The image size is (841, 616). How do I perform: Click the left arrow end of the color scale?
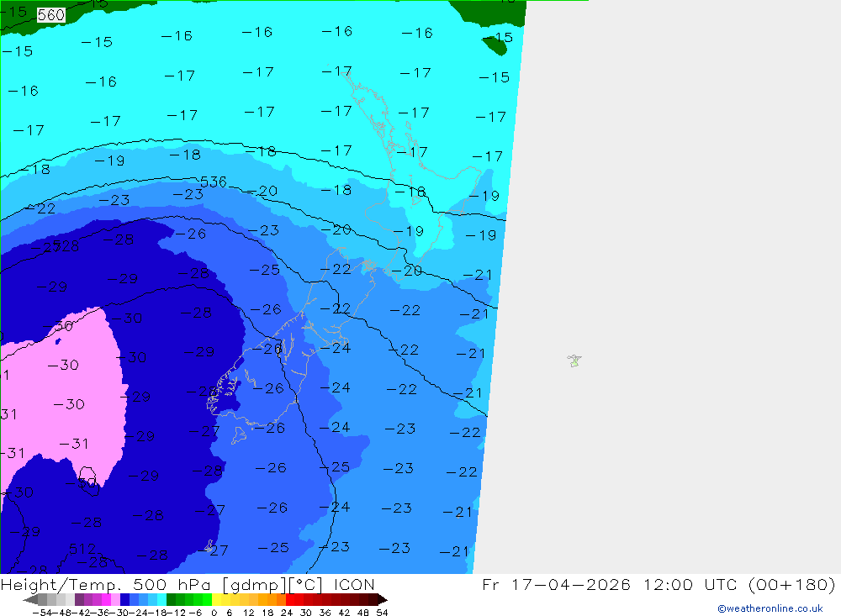tap(30, 600)
